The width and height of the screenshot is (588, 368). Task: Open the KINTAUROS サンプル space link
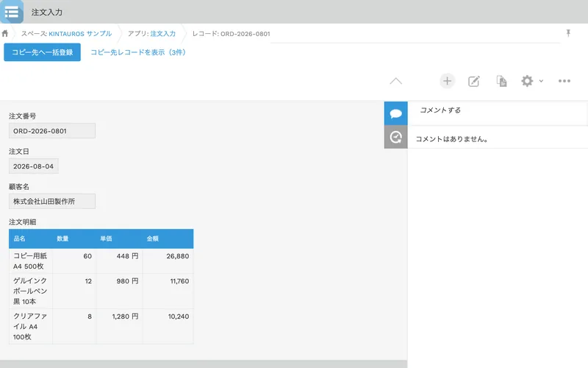point(80,33)
